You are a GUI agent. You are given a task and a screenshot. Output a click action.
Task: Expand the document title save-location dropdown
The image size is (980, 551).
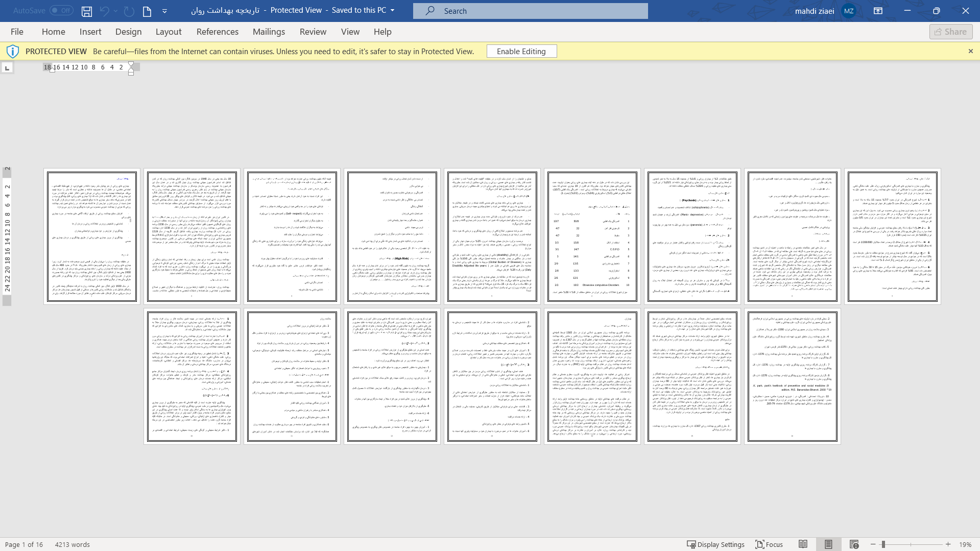point(392,10)
